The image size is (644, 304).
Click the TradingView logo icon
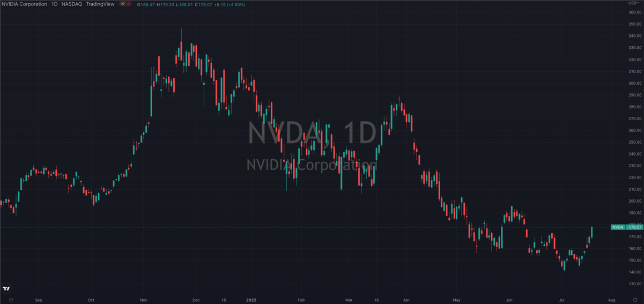6,288
